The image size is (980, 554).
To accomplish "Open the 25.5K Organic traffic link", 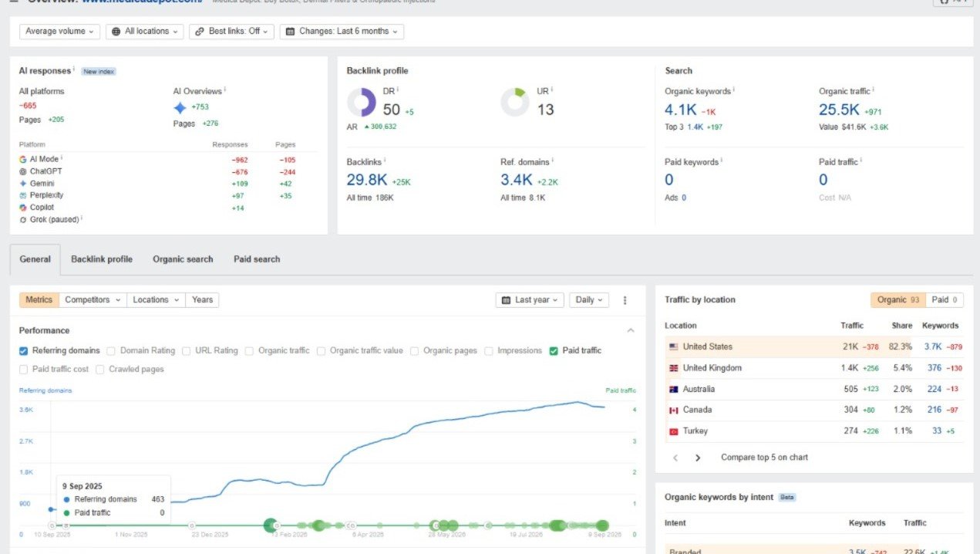I will [x=839, y=110].
